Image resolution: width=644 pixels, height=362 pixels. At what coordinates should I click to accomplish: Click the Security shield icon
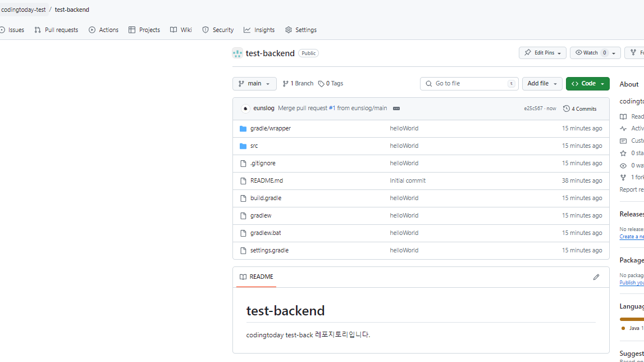click(x=205, y=30)
